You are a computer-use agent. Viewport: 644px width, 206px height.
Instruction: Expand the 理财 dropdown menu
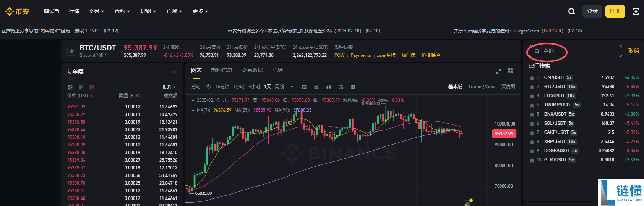click(x=148, y=11)
